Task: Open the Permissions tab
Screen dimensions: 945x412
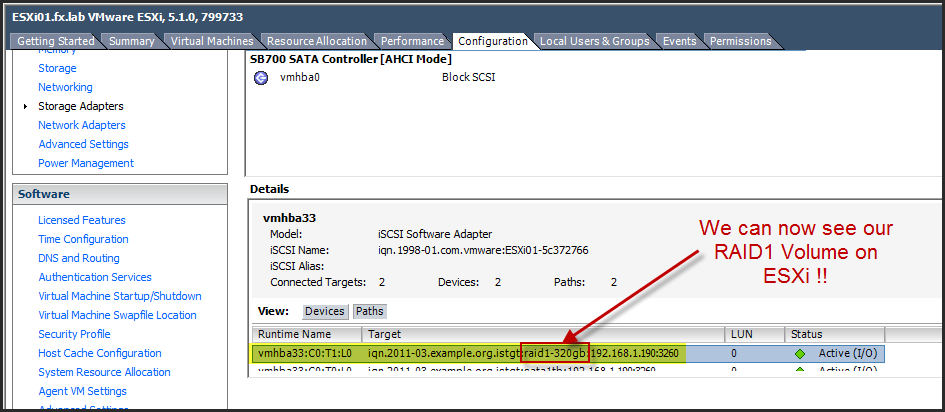Action: tap(741, 41)
